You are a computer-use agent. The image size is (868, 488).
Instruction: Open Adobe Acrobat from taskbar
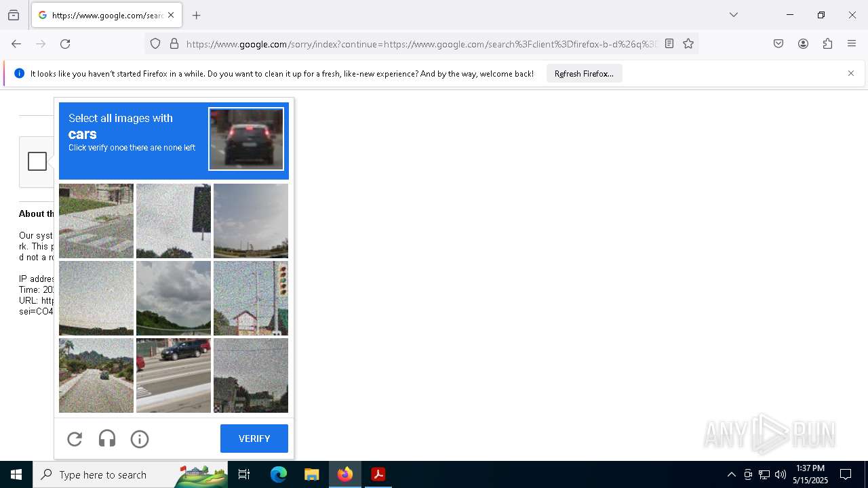coord(378,474)
